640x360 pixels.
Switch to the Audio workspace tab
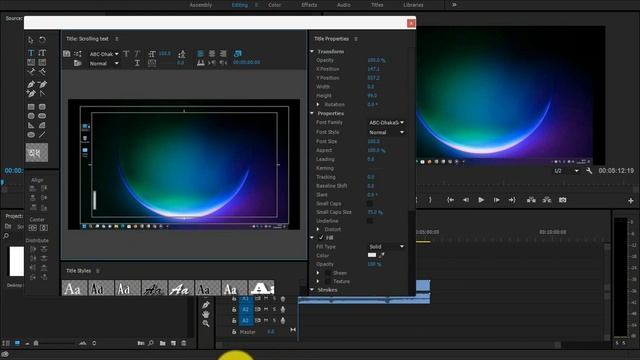(x=344, y=5)
